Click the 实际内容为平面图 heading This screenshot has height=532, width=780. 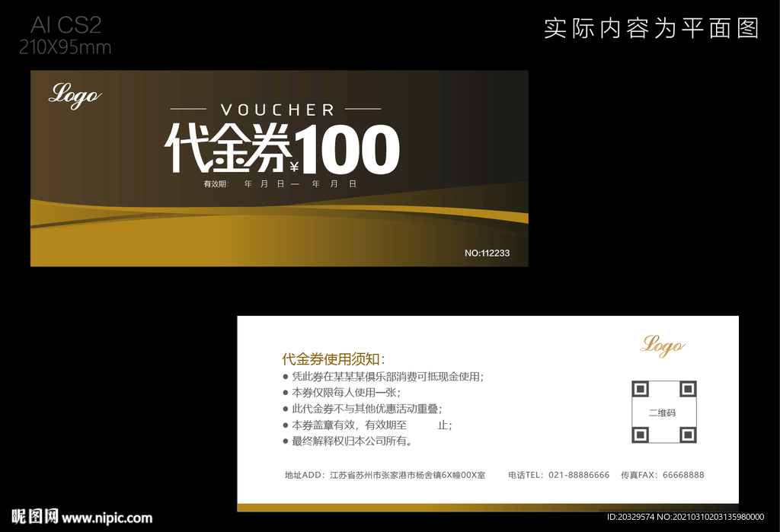click(653, 26)
